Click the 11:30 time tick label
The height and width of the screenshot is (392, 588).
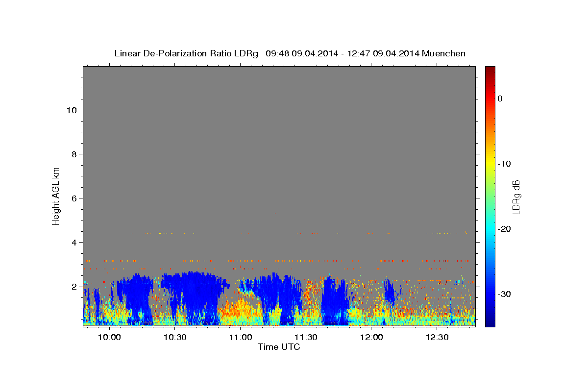(x=306, y=338)
